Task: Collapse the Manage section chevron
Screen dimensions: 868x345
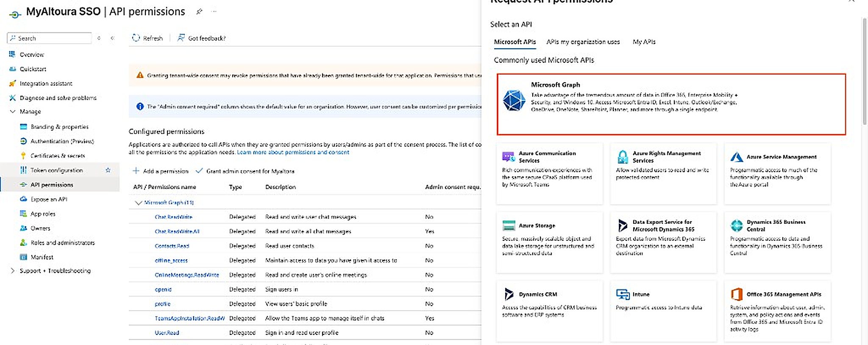Action: 12,111
